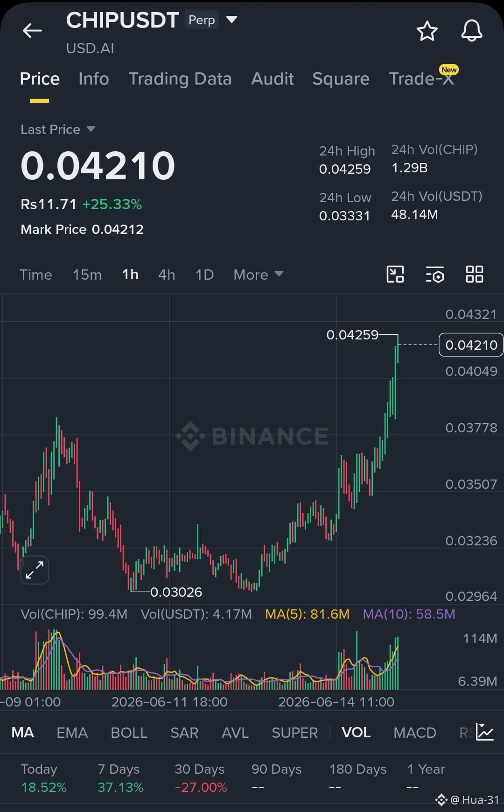Tap the 24h High value 0.04259

pyautogui.click(x=345, y=169)
